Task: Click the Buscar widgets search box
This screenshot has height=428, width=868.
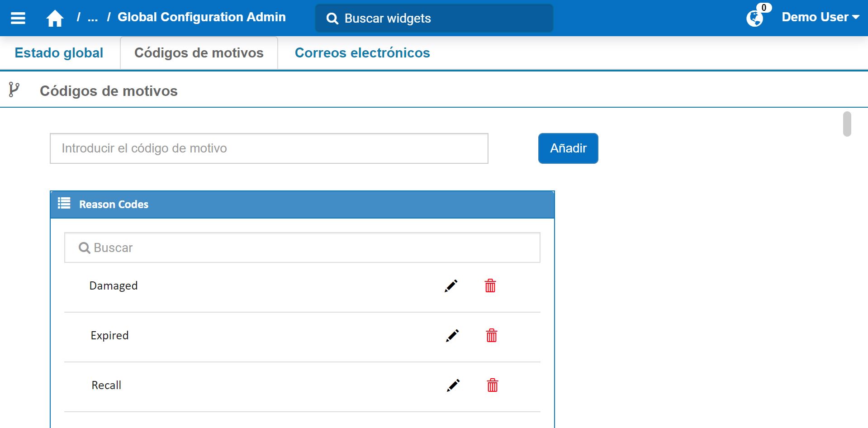Action: [x=434, y=19]
